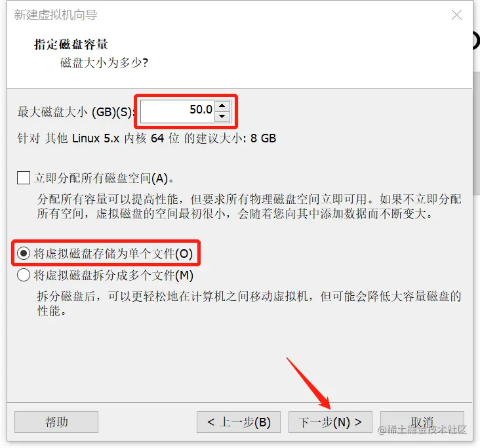This screenshot has width=480, height=448.
Task: Click the 指定磁盘容量 heading text
Action: pos(71,45)
